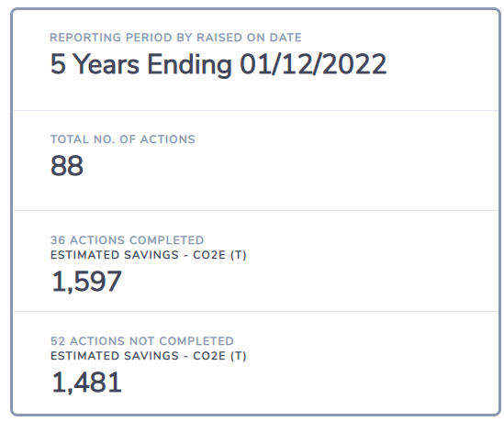Select the 'Reporting Period by Raised On Date' label

175,38
